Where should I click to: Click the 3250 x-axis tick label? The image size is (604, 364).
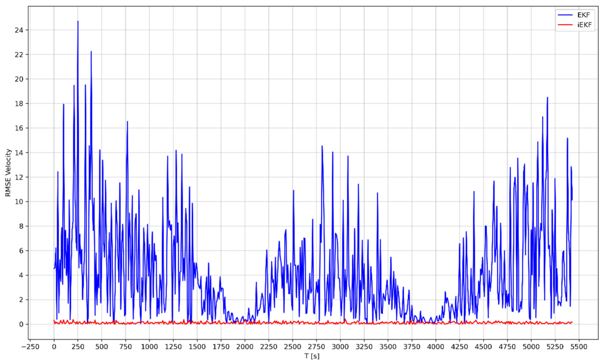pyautogui.click(x=364, y=347)
